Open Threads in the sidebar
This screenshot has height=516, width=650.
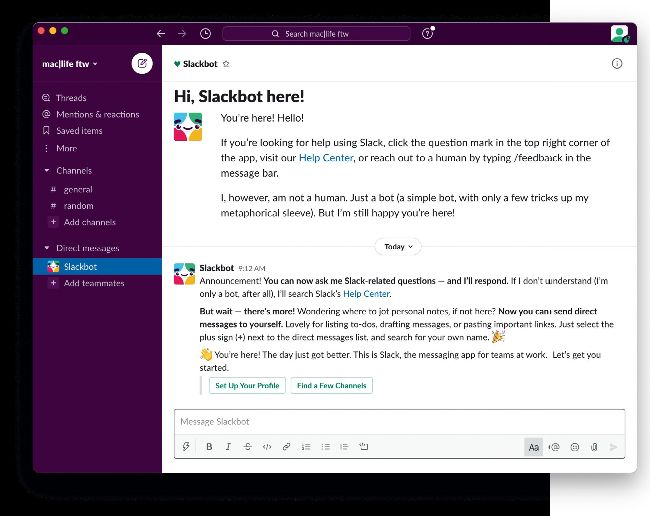point(70,98)
